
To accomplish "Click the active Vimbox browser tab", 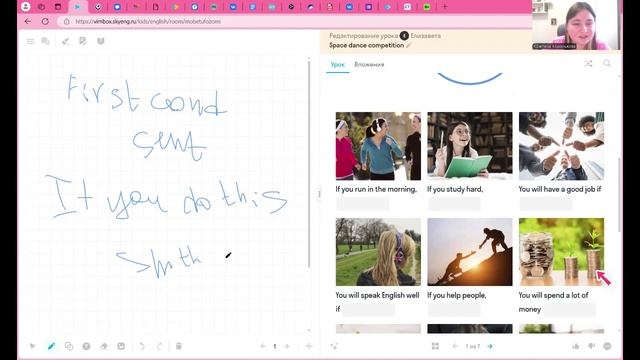I will [x=78, y=7].
